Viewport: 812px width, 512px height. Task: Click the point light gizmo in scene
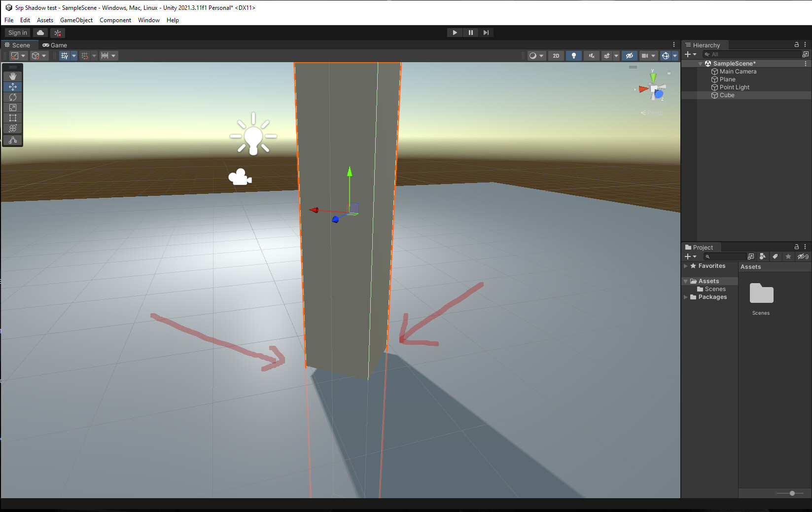[253, 134]
